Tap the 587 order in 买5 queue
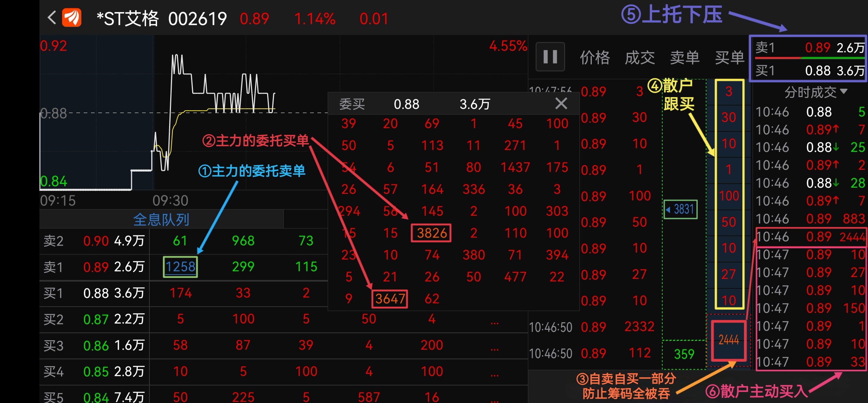The width and height of the screenshot is (868, 403). pyautogui.click(x=369, y=397)
